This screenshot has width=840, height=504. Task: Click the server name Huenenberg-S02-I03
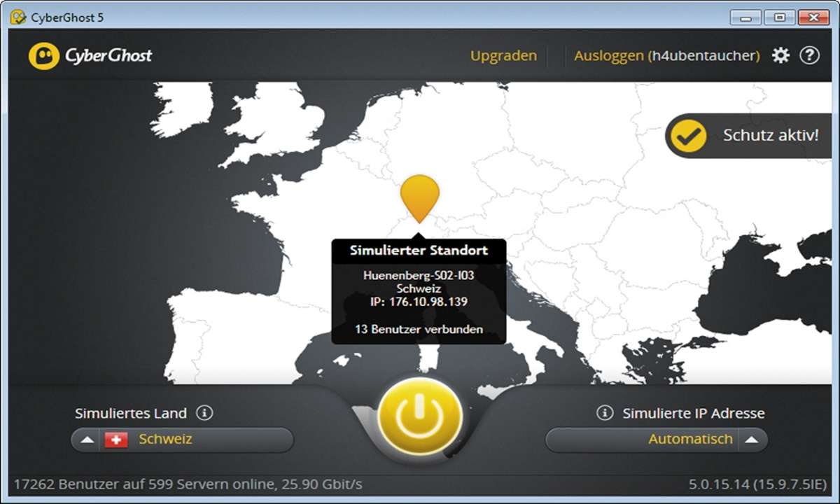(419, 275)
